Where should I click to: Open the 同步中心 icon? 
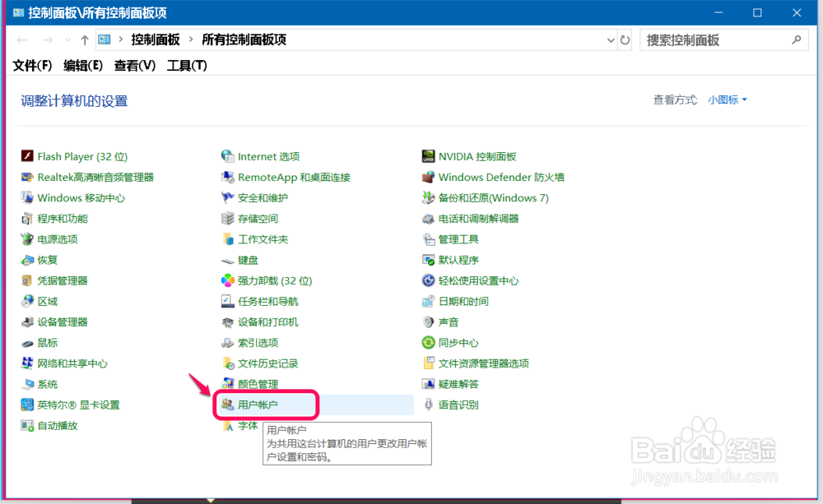tap(428, 343)
